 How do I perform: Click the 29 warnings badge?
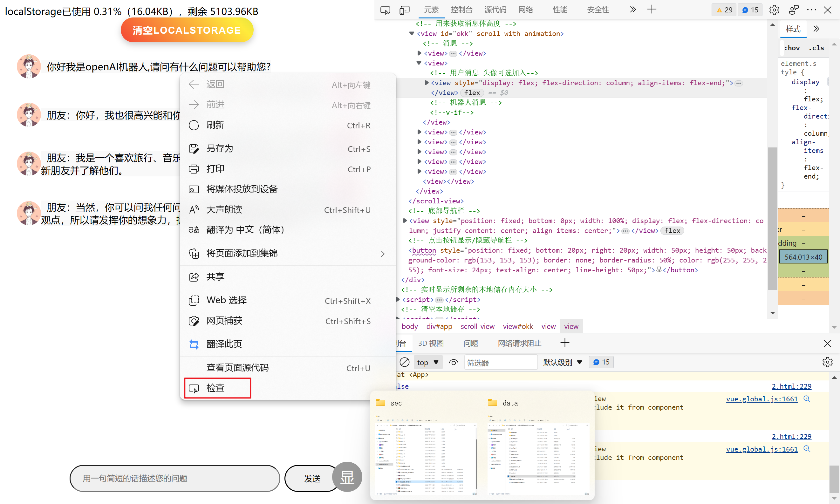click(724, 10)
